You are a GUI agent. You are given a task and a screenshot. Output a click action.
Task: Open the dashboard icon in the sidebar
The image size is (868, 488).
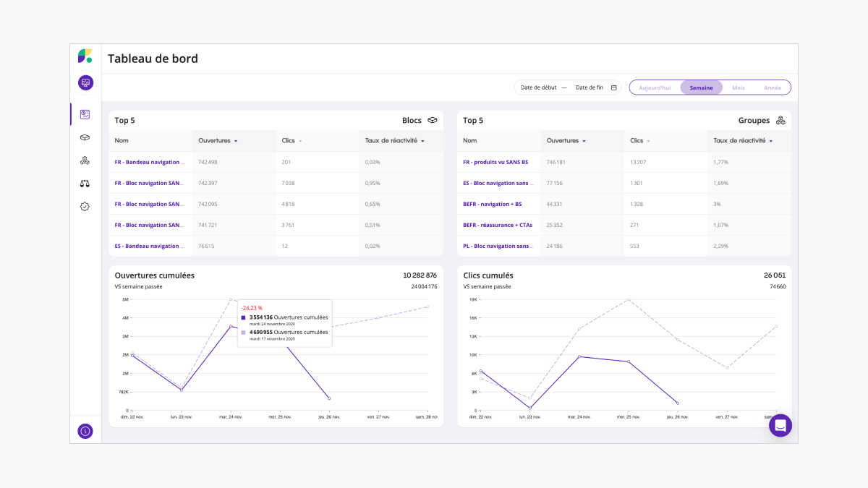coord(85,114)
